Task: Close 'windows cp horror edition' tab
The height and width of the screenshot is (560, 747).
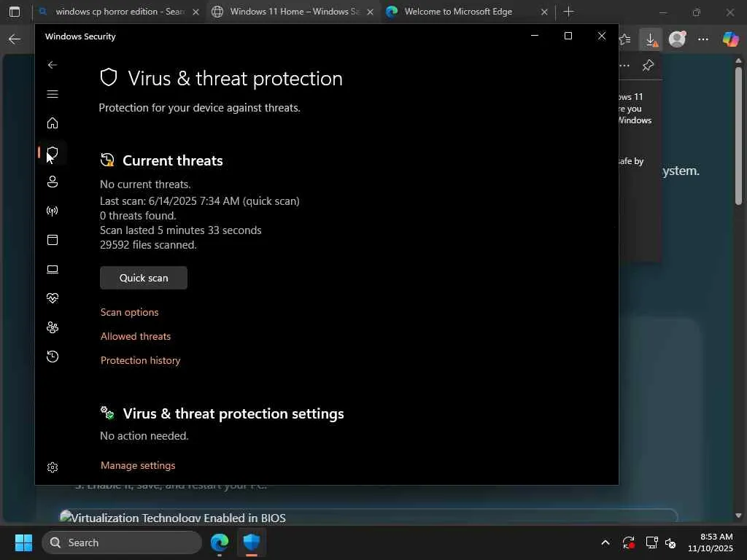Action: [x=196, y=12]
